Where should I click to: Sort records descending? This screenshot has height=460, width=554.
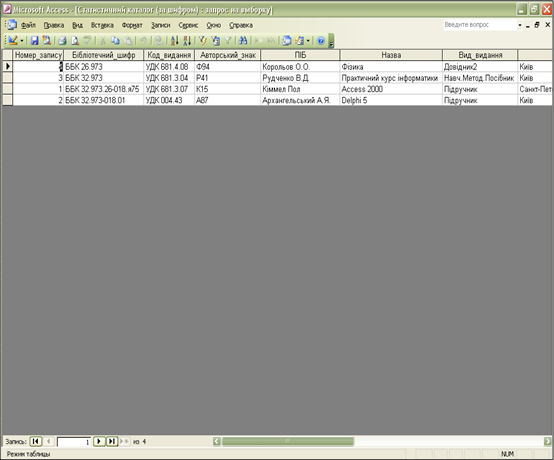point(187,41)
